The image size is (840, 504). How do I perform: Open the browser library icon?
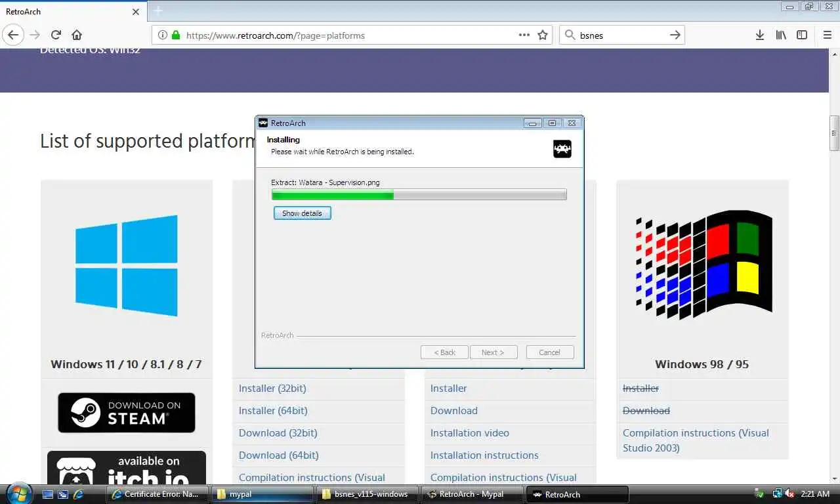coord(781,35)
